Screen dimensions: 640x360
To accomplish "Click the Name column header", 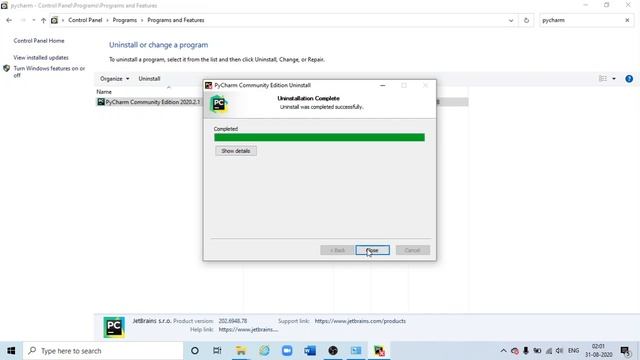I will pos(104,92).
